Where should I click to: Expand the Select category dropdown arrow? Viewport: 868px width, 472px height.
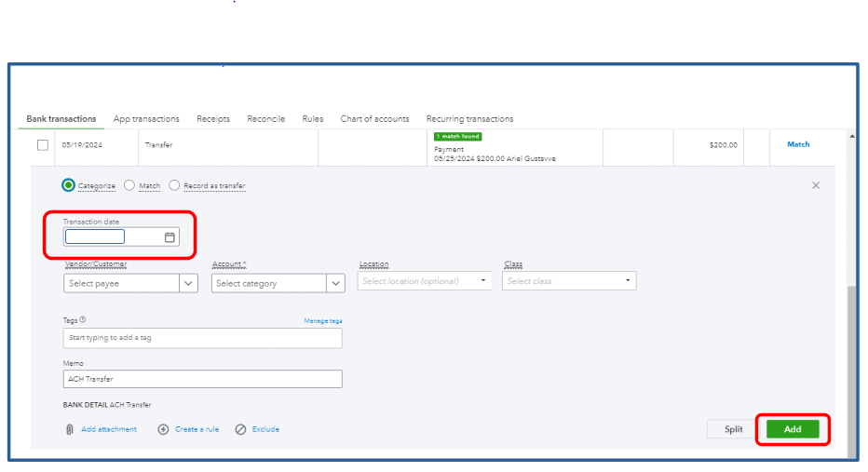[335, 283]
